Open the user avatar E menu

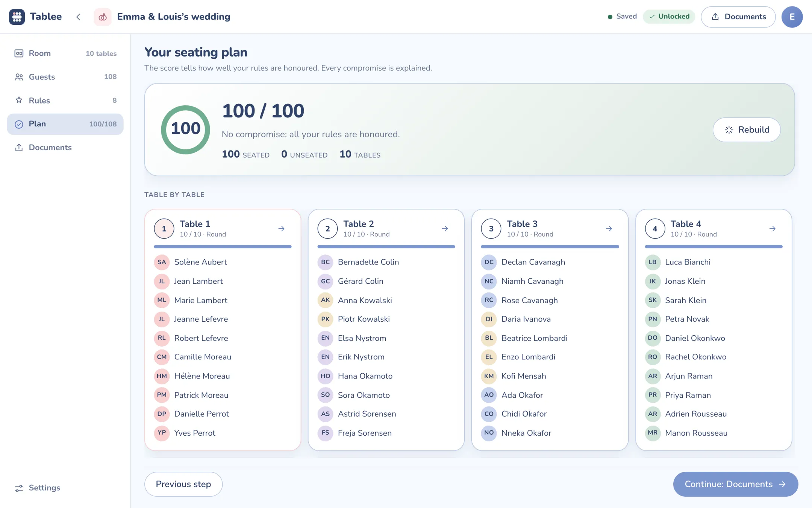point(792,17)
